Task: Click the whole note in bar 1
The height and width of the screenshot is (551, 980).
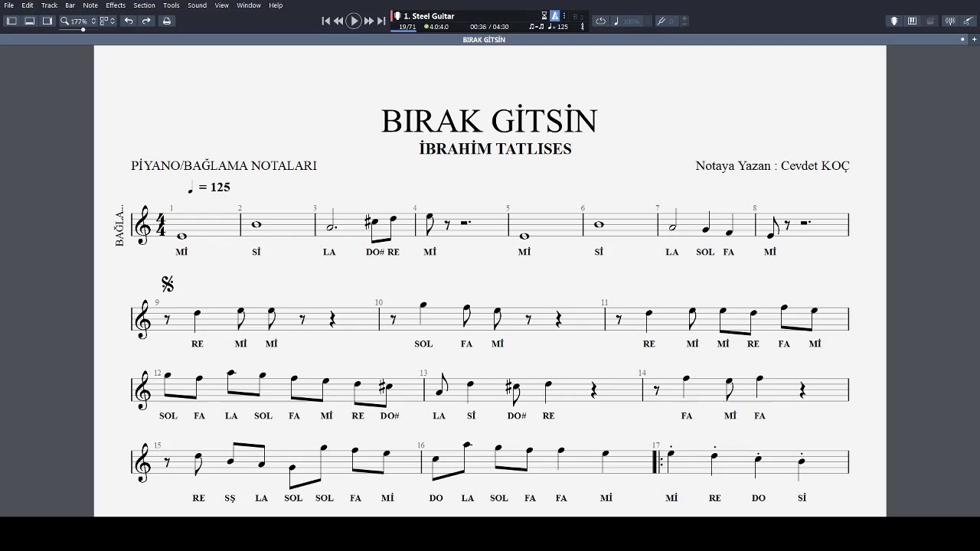Action: [x=181, y=236]
